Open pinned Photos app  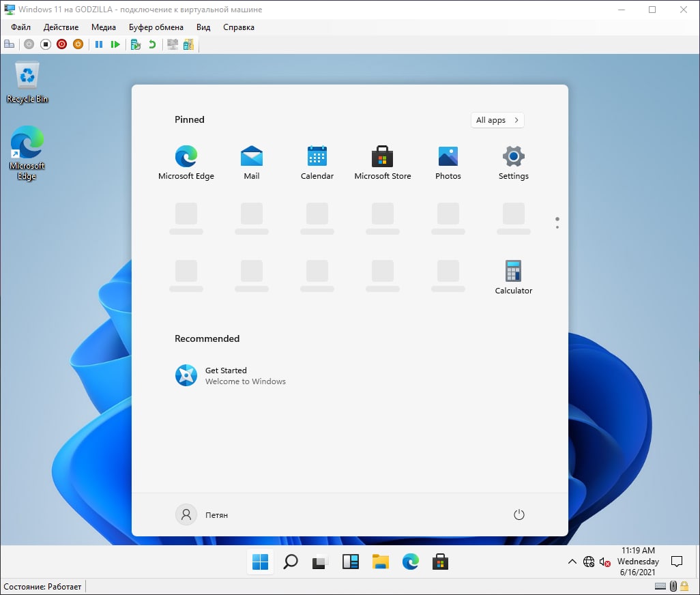(448, 162)
